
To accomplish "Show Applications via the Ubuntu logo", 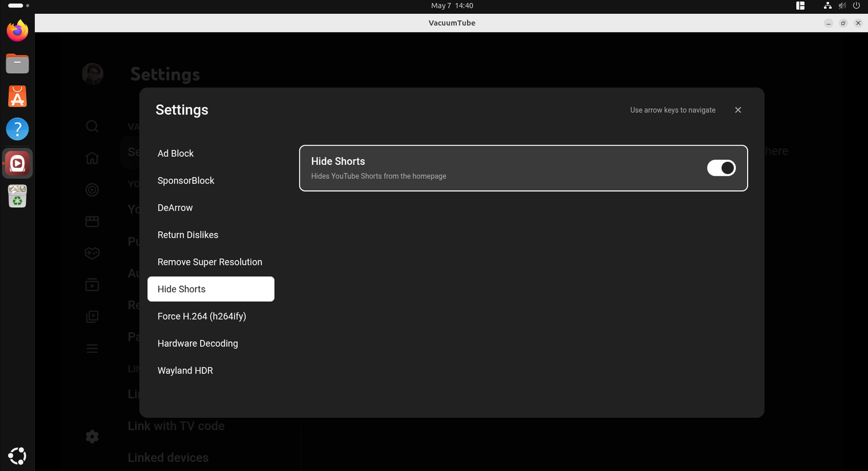I will click(17, 456).
